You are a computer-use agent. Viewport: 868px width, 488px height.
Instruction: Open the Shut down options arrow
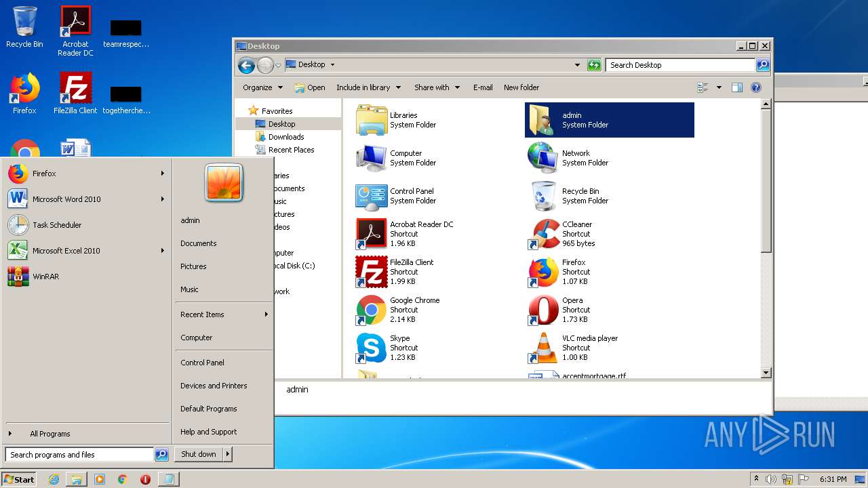click(228, 454)
